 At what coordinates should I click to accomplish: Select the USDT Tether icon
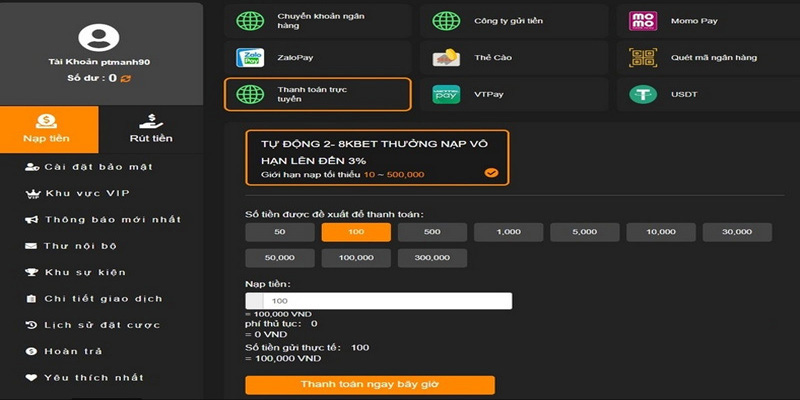point(643,95)
